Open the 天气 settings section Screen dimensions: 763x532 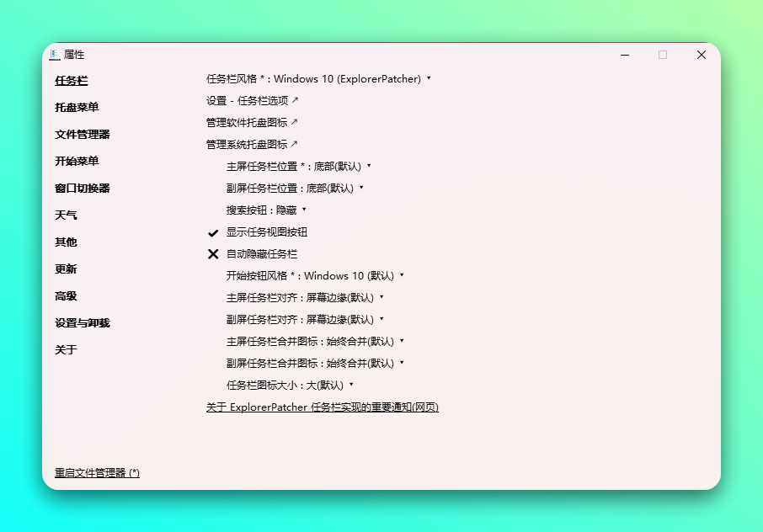(67, 215)
